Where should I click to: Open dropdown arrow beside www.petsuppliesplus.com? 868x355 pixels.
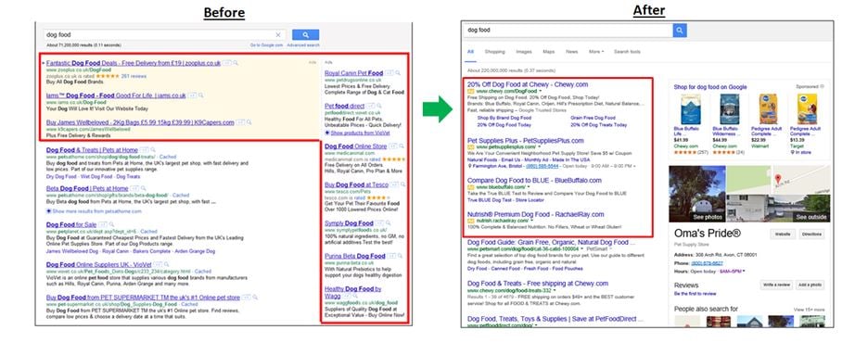tap(538, 147)
